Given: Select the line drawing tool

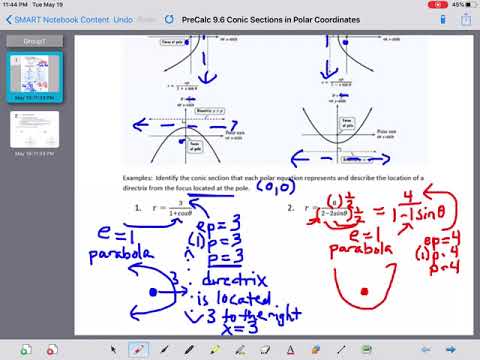Looking at the screenshot, I should tap(341, 349).
